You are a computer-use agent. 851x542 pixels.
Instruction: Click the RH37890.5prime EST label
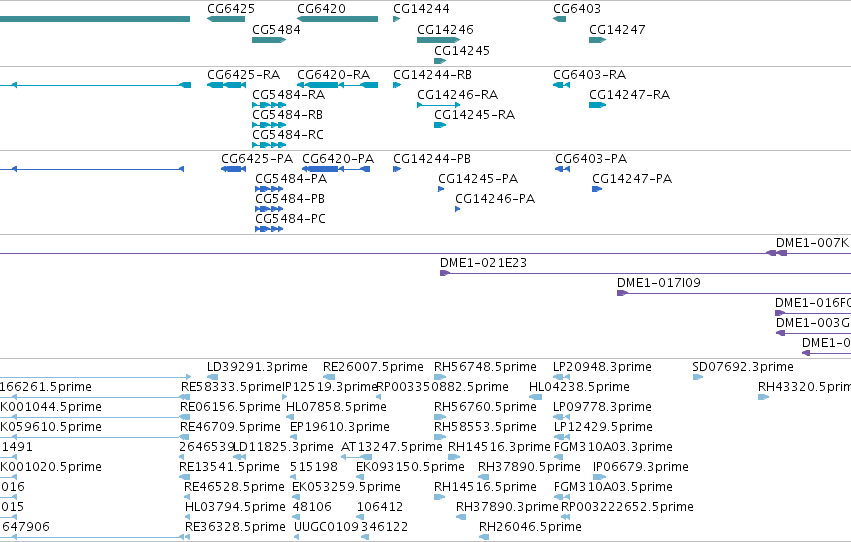529,468
